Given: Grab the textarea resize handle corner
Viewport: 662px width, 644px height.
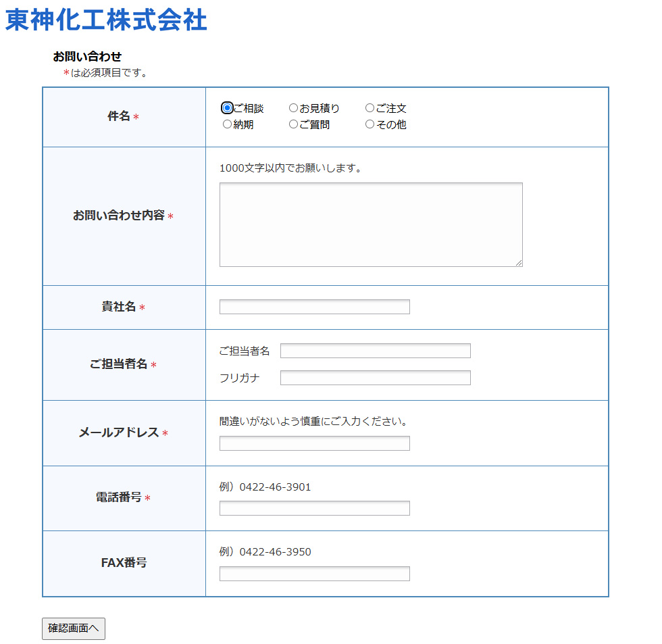Looking at the screenshot, I should pos(519,263).
